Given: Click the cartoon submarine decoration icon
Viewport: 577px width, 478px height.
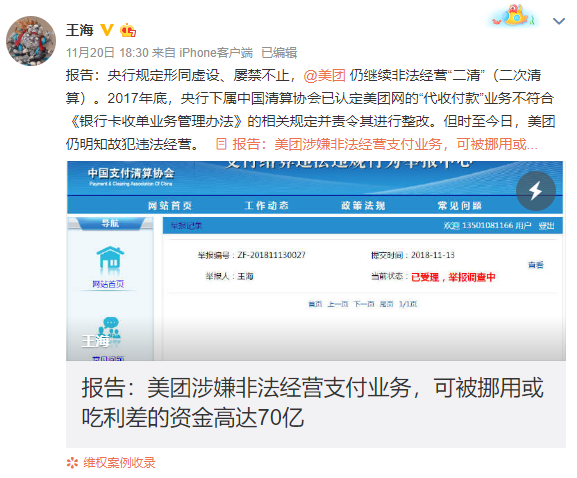Looking at the screenshot, I should (x=514, y=16).
